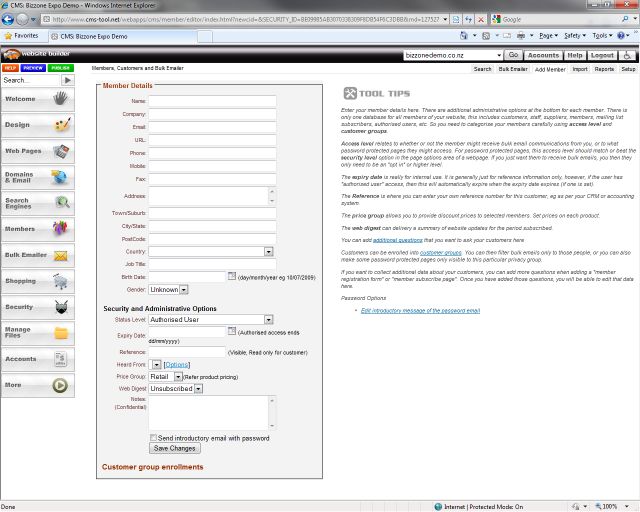640x512 pixels.
Task: Enable send introductory email with password
Action: coord(153,438)
